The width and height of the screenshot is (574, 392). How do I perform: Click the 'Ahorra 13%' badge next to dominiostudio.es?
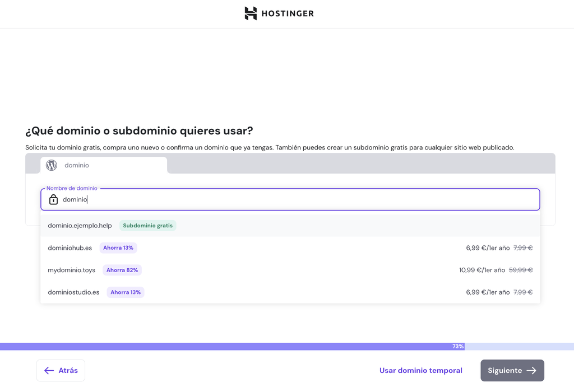pos(125,292)
